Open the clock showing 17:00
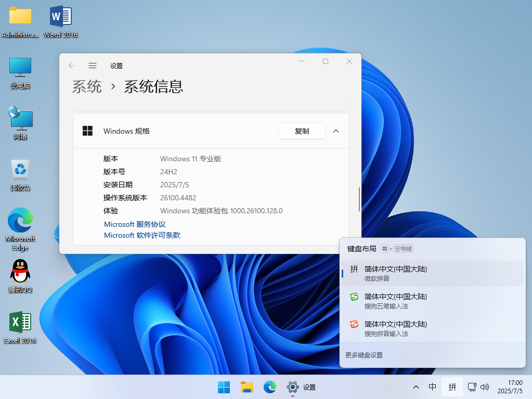 [510, 387]
